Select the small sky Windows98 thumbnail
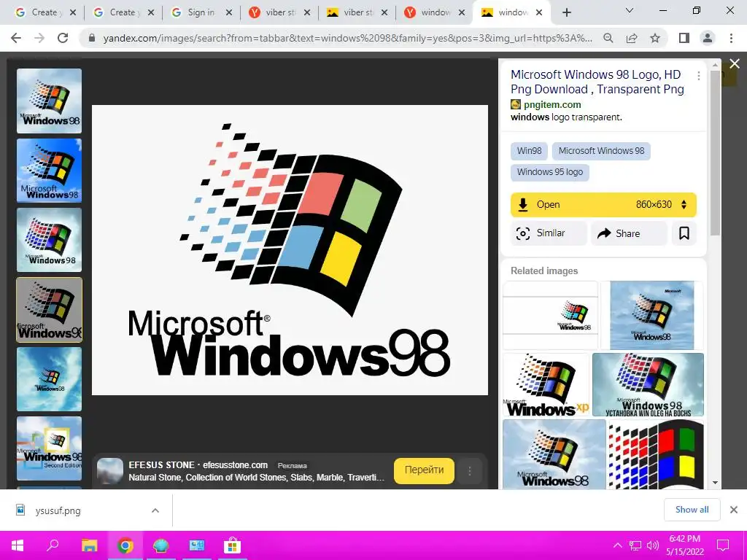Image resolution: width=747 pixels, height=560 pixels. tap(49, 379)
